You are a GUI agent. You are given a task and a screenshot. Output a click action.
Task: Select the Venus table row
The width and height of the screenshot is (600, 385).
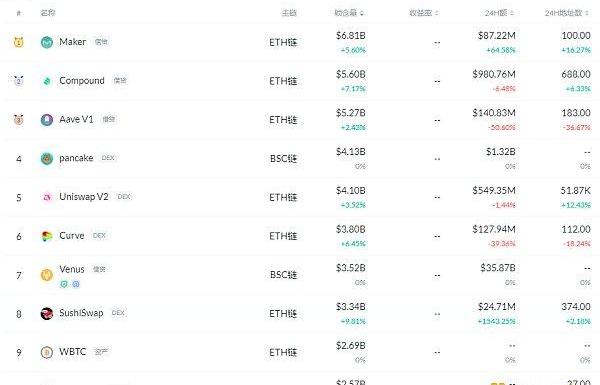300,275
